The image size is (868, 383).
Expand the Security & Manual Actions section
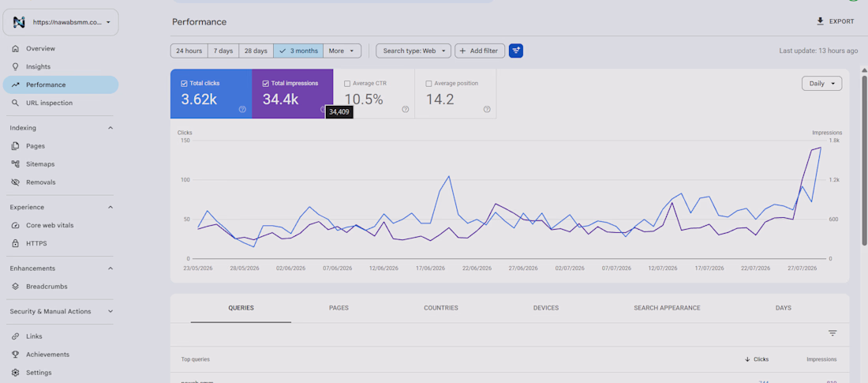tap(110, 311)
